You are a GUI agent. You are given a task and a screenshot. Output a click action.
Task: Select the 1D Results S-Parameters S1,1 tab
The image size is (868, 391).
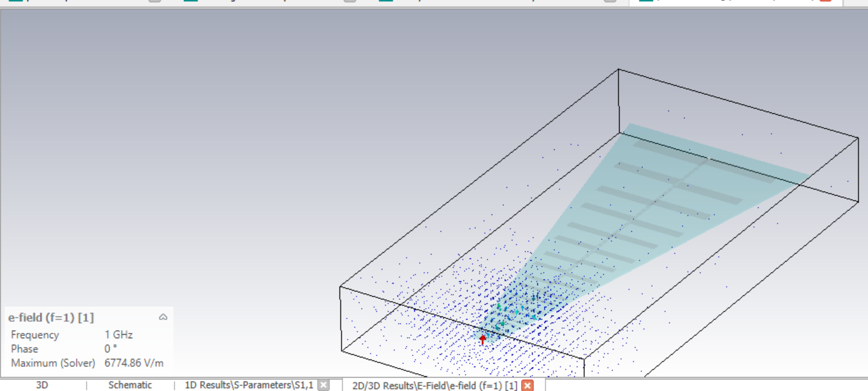(249, 385)
